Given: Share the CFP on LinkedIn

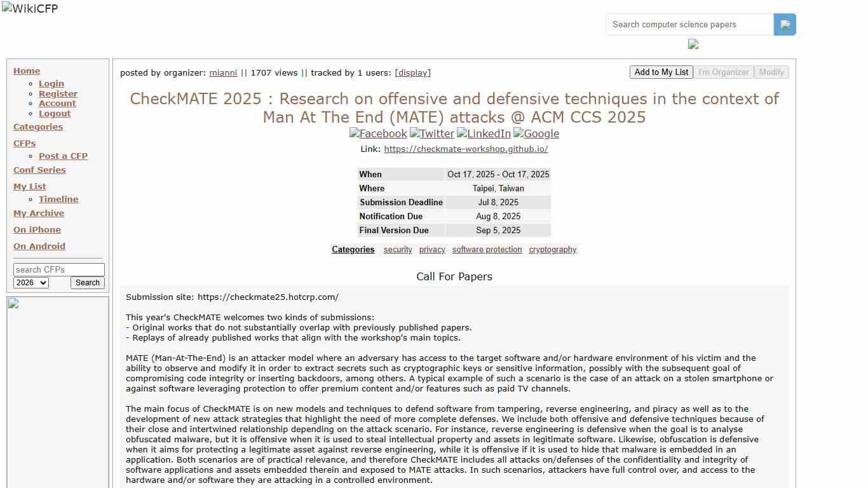Looking at the screenshot, I should [484, 133].
